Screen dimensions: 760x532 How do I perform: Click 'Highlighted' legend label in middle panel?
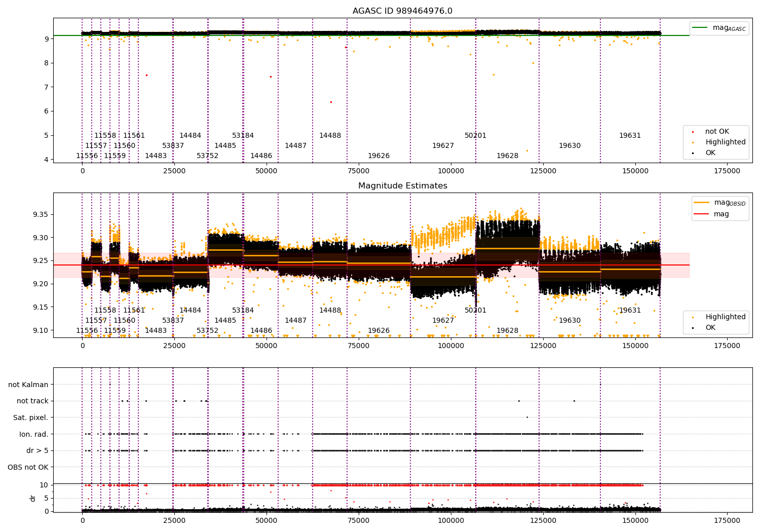coord(726,317)
